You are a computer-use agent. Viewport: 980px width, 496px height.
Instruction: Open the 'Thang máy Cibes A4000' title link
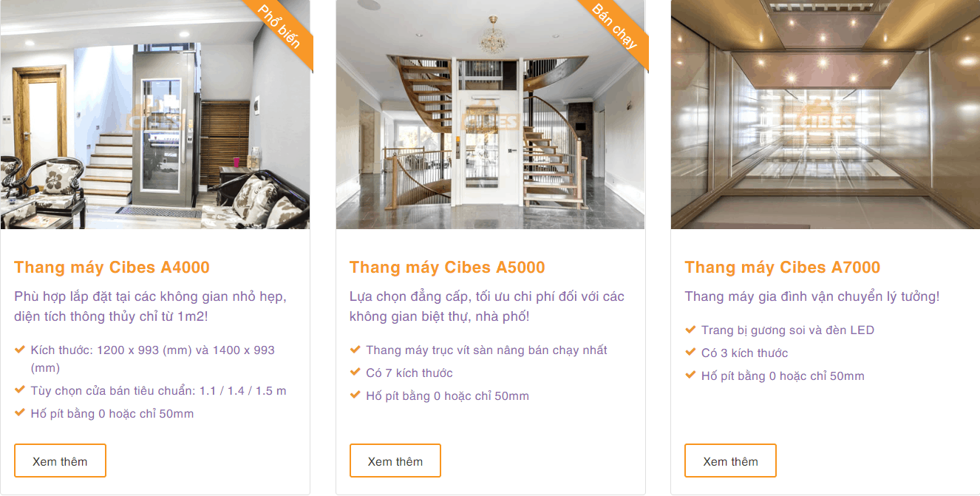(112, 268)
